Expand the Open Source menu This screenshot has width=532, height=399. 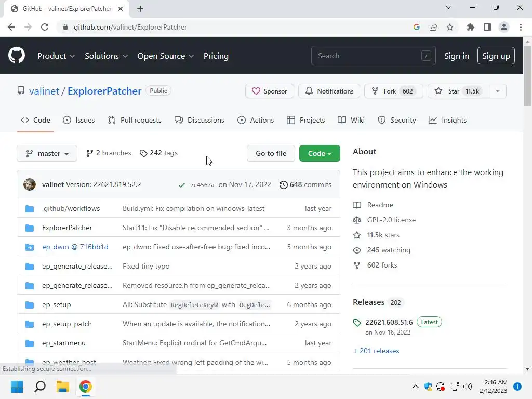point(166,56)
